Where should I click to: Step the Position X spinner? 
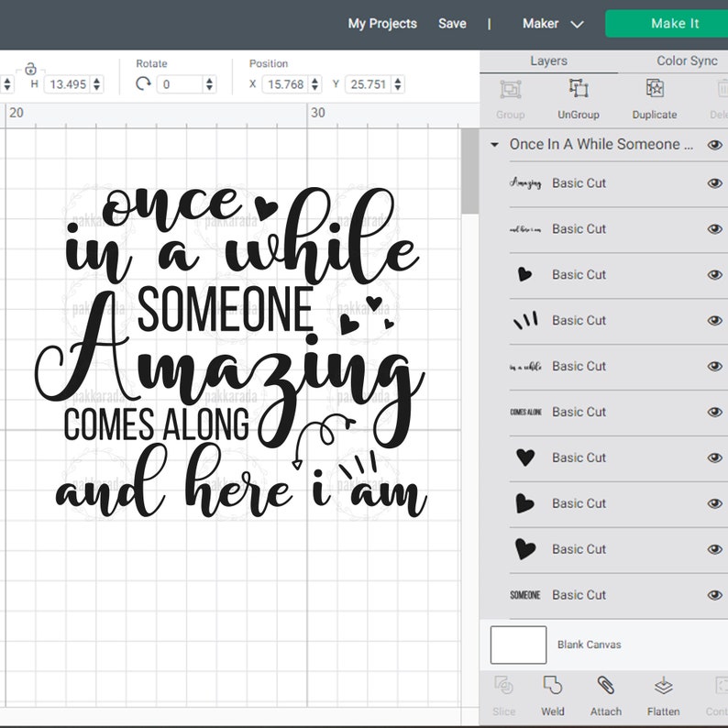(314, 84)
